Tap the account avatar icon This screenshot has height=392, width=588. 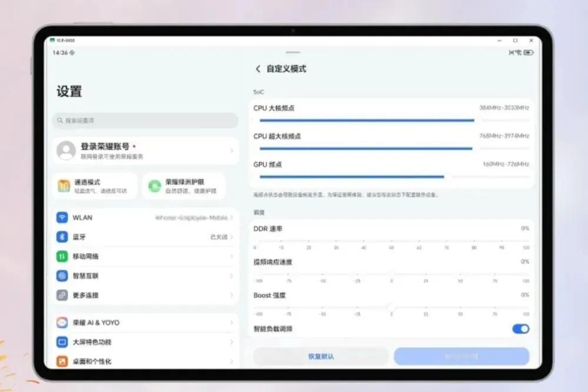pos(66,150)
